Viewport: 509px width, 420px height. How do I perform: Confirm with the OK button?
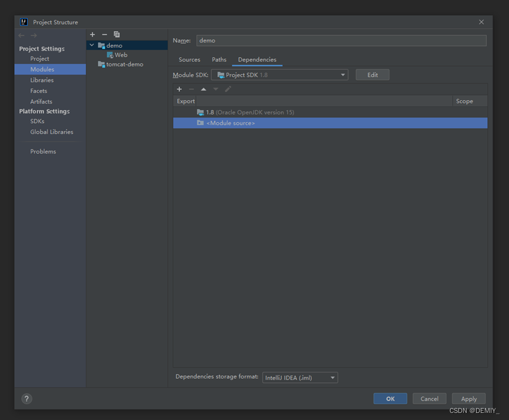[390, 399]
